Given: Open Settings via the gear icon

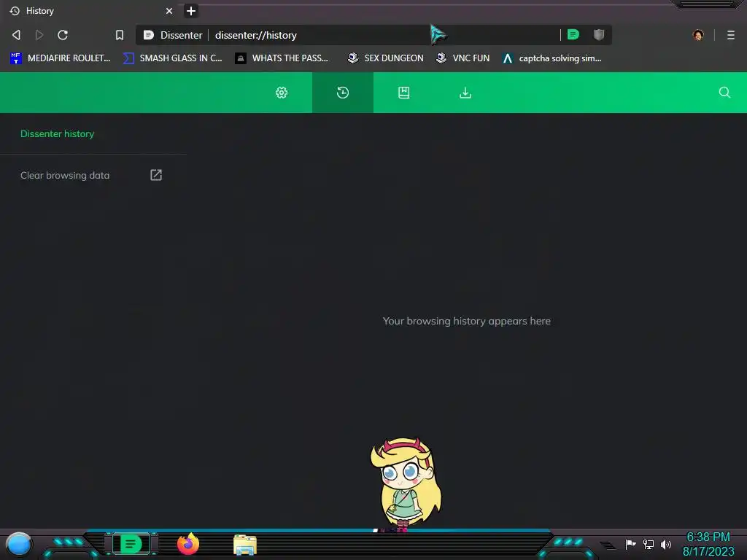Looking at the screenshot, I should 282,93.
